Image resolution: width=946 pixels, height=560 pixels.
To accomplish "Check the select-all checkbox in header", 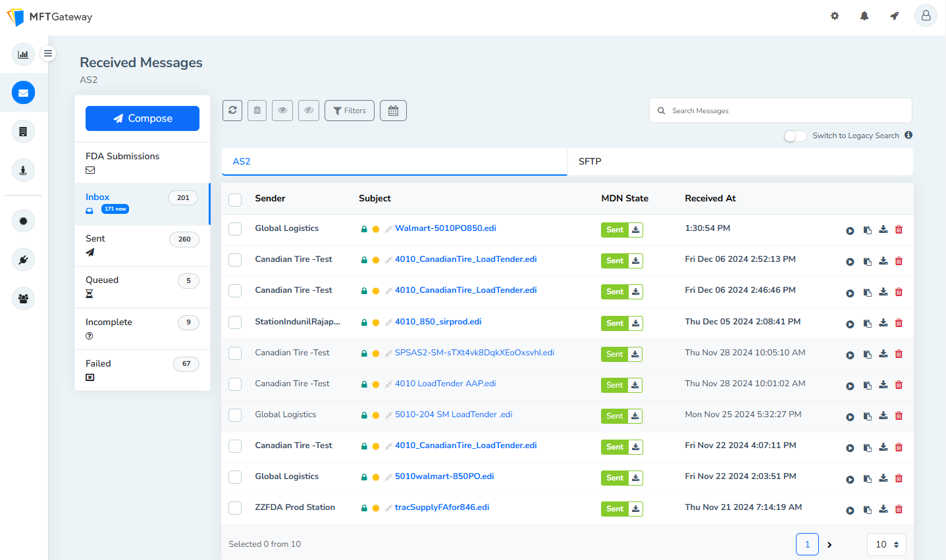I will point(235,199).
